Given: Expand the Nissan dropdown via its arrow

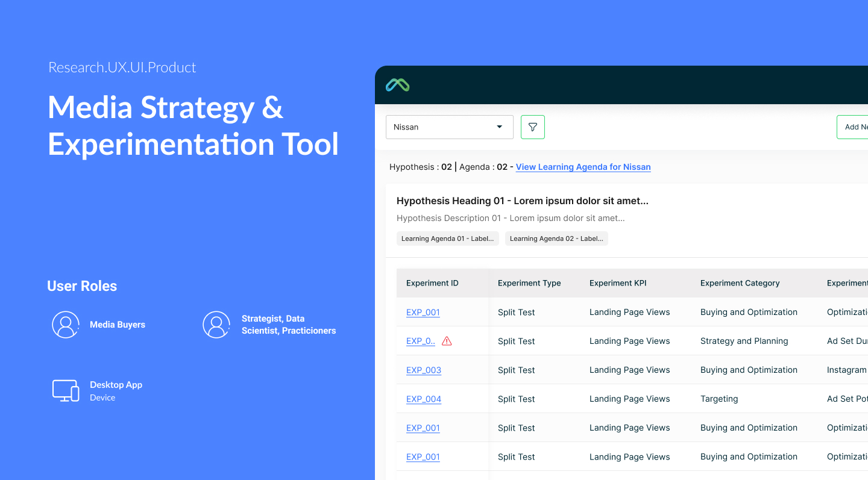Looking at the screenshot, I should (x=499, y=126).
